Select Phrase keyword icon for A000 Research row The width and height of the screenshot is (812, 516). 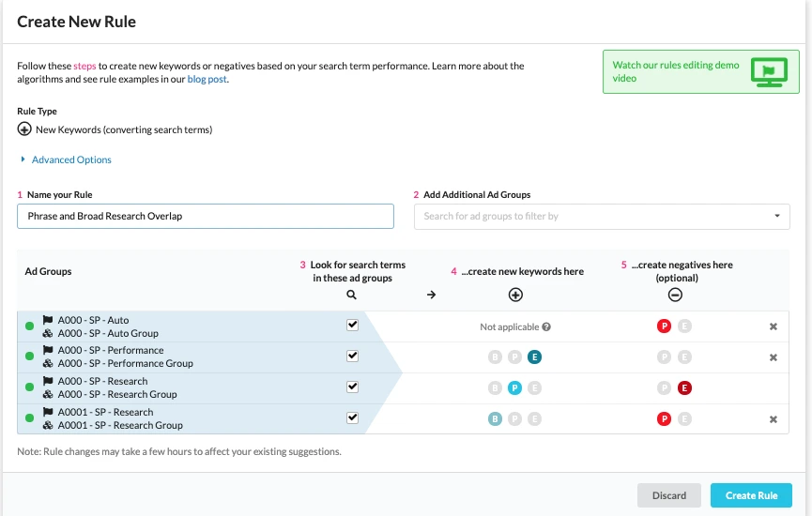pyautogui.click(x=514, y=387)
